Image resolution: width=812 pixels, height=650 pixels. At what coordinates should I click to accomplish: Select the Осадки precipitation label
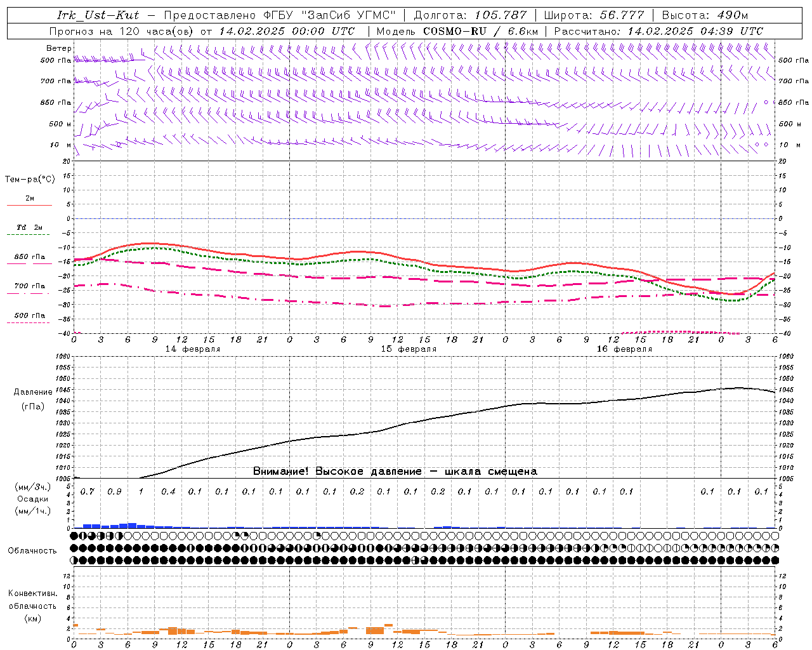33,499
